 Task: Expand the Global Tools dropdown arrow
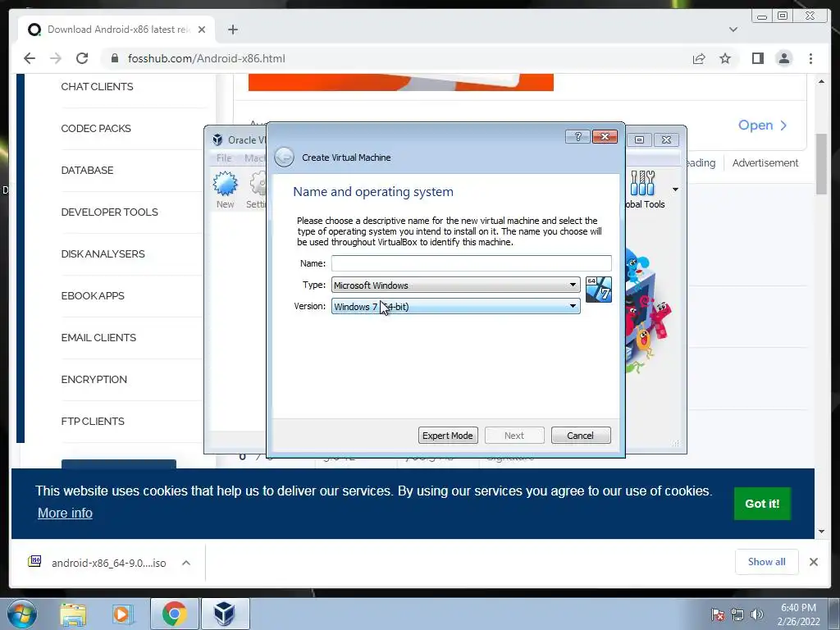click(675, 189)
